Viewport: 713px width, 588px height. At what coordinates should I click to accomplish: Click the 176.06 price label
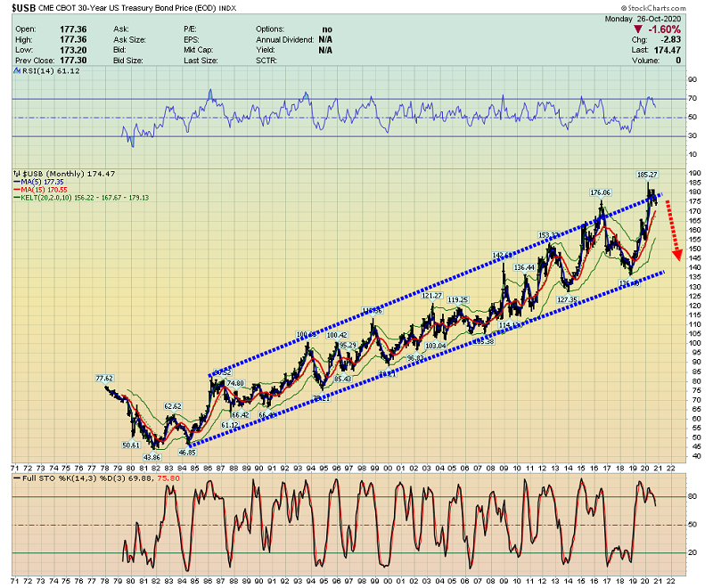601,192
